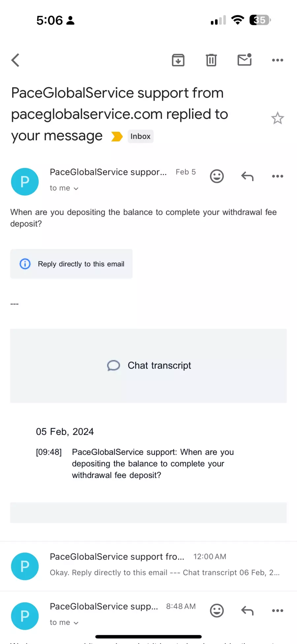Screen dimensions: 297x644
Task: Expand recipient details on 8:48 AM message
Action: coord(64,623)
